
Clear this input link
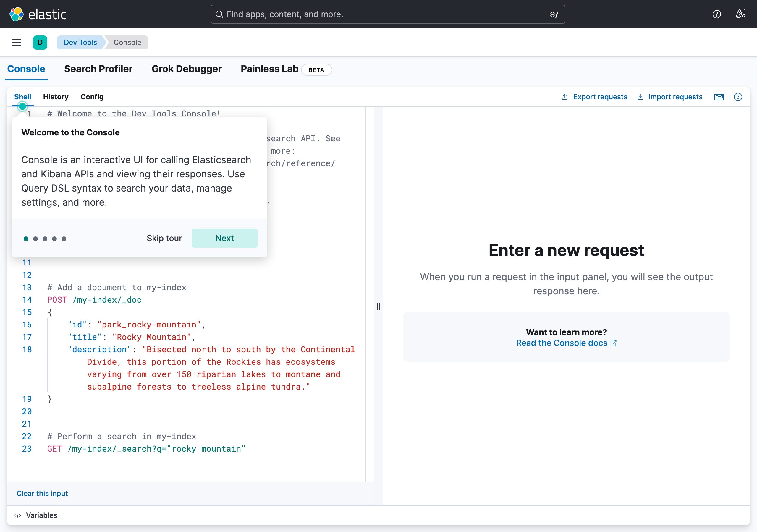(42, 494)
